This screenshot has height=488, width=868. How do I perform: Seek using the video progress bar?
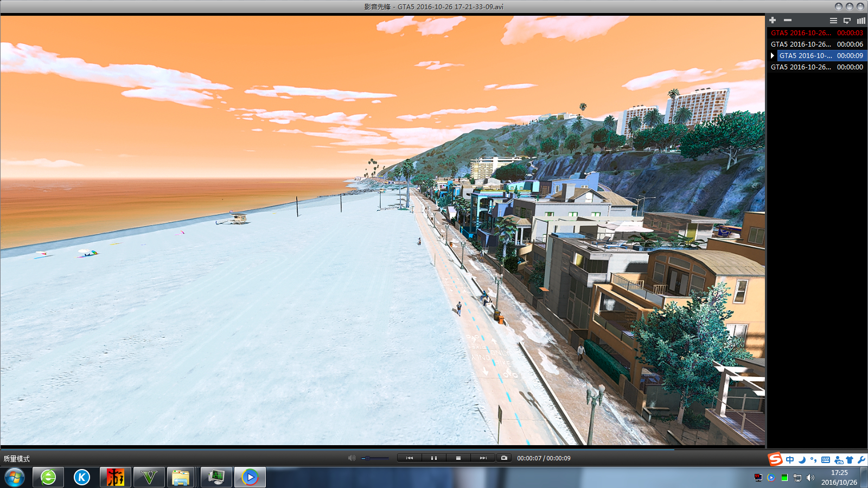pyautogui.click(x=382, y=448)
